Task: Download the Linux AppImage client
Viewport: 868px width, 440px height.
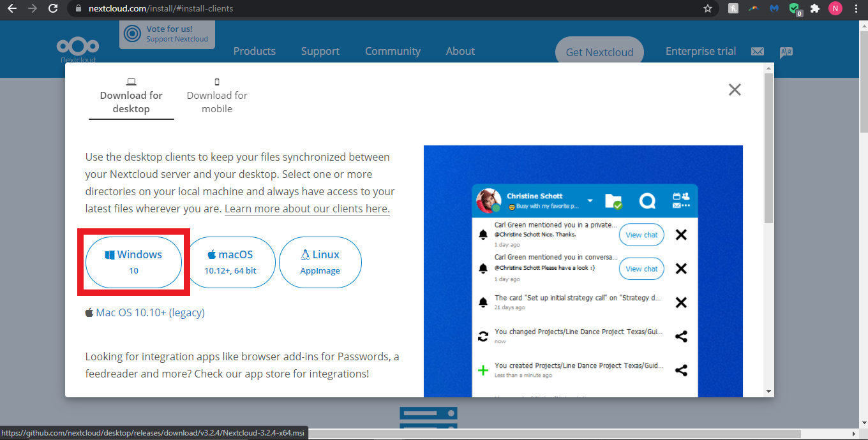Action: (x=320, y=262)
